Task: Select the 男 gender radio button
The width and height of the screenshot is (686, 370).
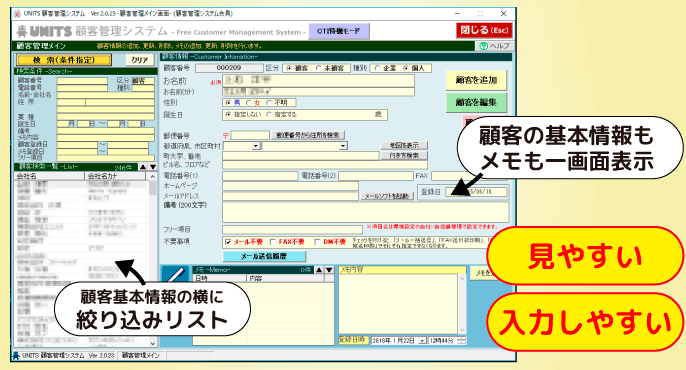Action: pyautogui.click(x=228, y=103)
